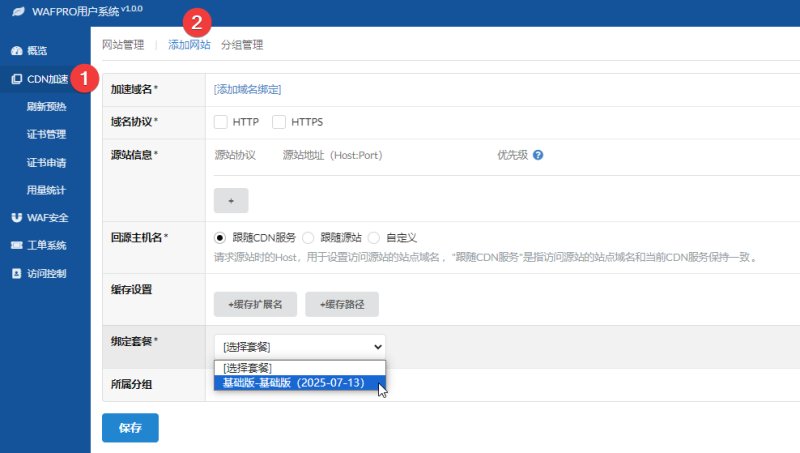Click the WAFPRO leaf logo icon
The image size is (800, 453).
coord(18,11)
